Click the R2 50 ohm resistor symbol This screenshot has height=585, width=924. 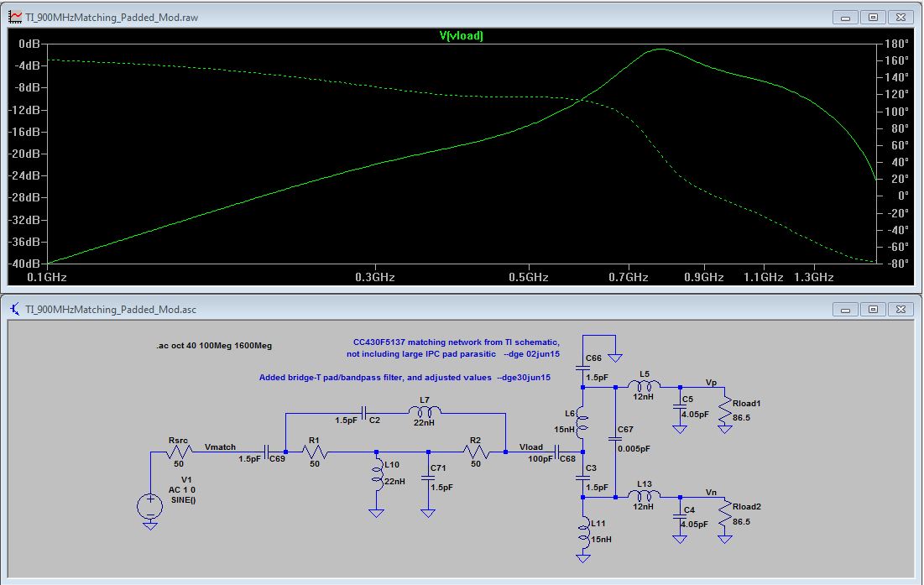click(x=476, y=452)
